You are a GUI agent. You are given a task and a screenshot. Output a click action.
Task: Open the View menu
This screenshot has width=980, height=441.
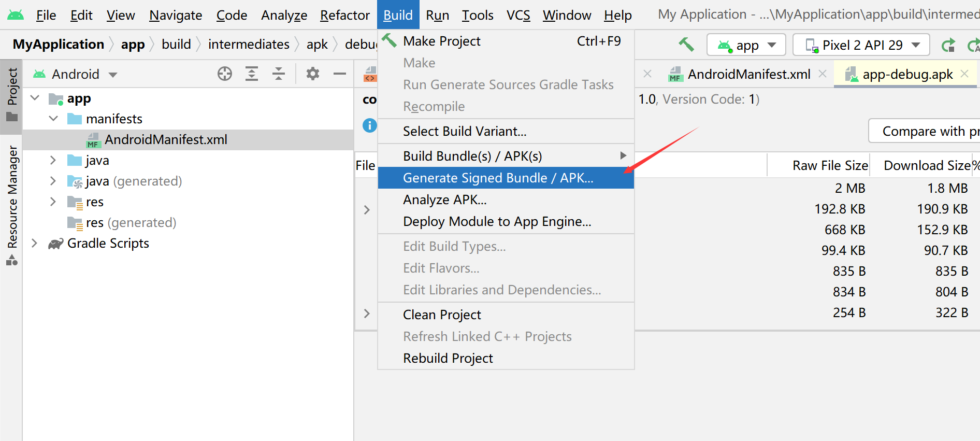click(x=121, y=15)
